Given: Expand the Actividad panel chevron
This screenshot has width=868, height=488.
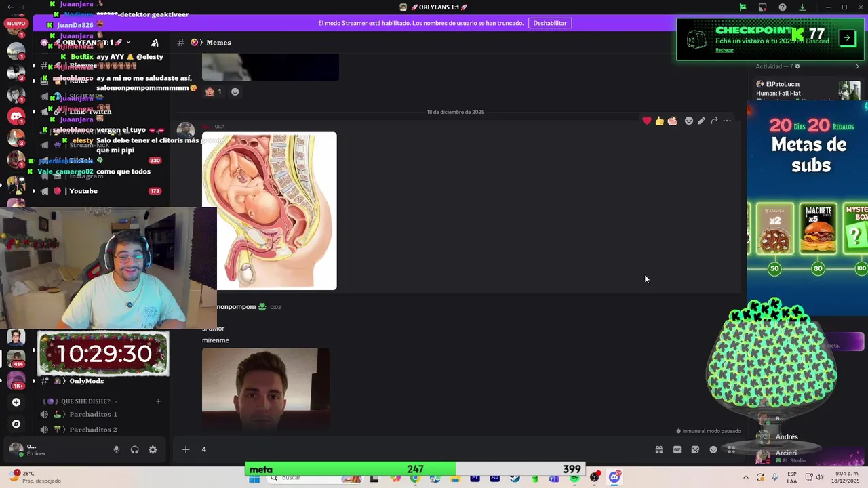Looking at the screenshot, I should tap(857, 66).
